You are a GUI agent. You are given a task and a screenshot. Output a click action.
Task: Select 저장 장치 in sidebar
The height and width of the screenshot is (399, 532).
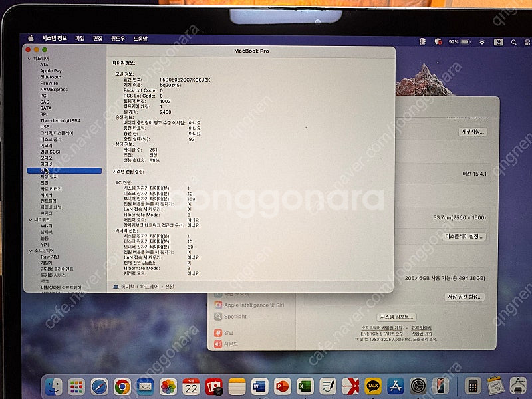pos(49,176)
